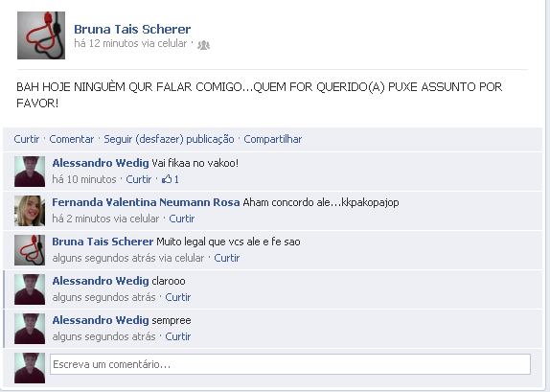Click Bruna's noose avatar in comments
The height and width of the screenshot is (392, 550).
tap(30, 250)
